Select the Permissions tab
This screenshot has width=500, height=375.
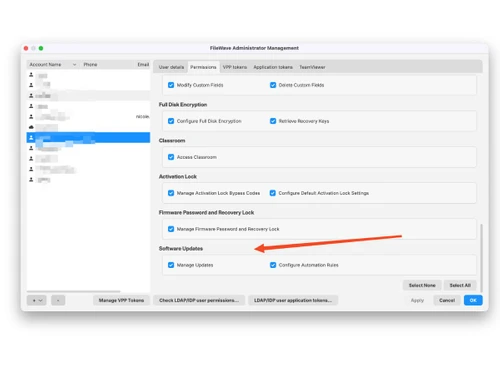pos(203,67)
